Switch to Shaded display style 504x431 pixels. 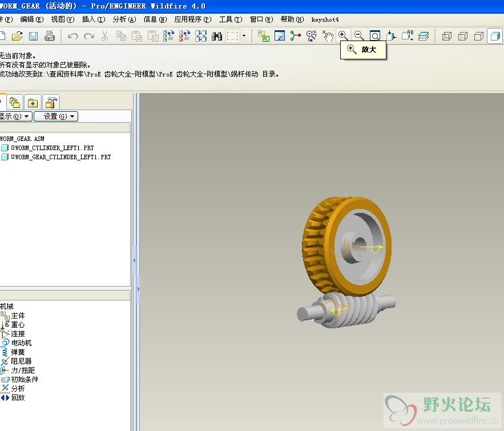pyautogui.click(x=495, y=36)
